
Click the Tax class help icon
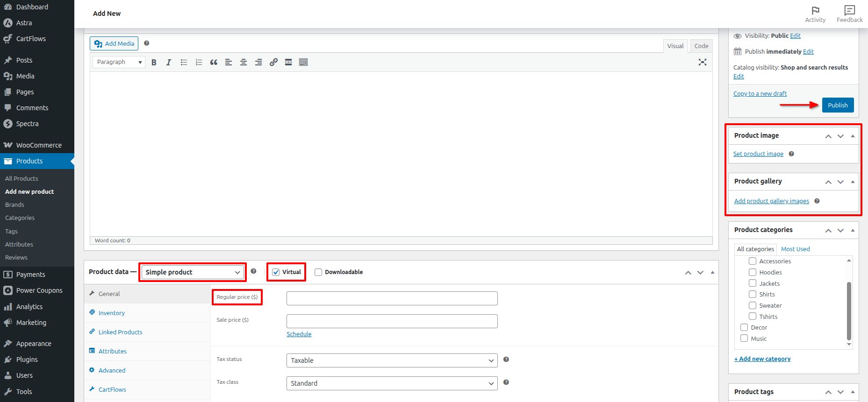coord(506,382)
